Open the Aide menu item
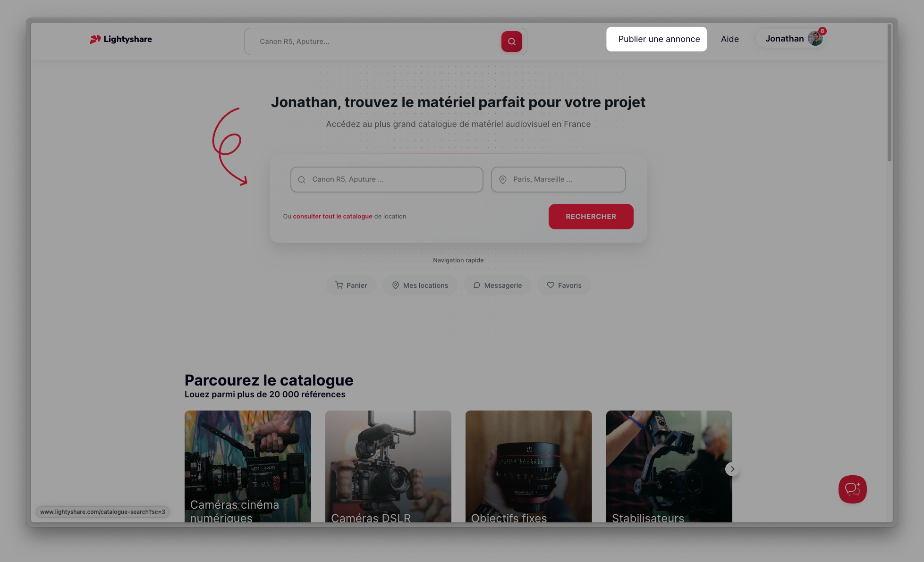 [729, 39]
